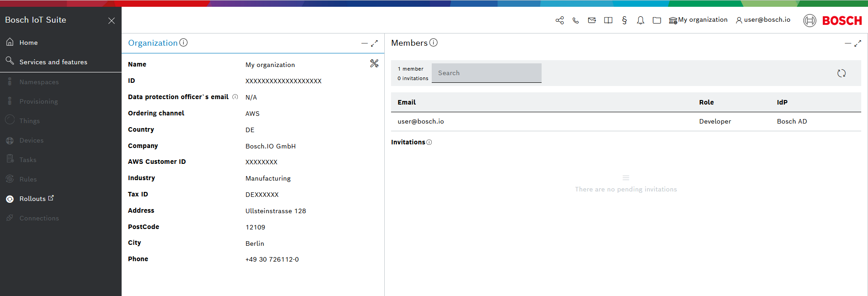
Task: Click the Bosch logo
Action: 833,20
